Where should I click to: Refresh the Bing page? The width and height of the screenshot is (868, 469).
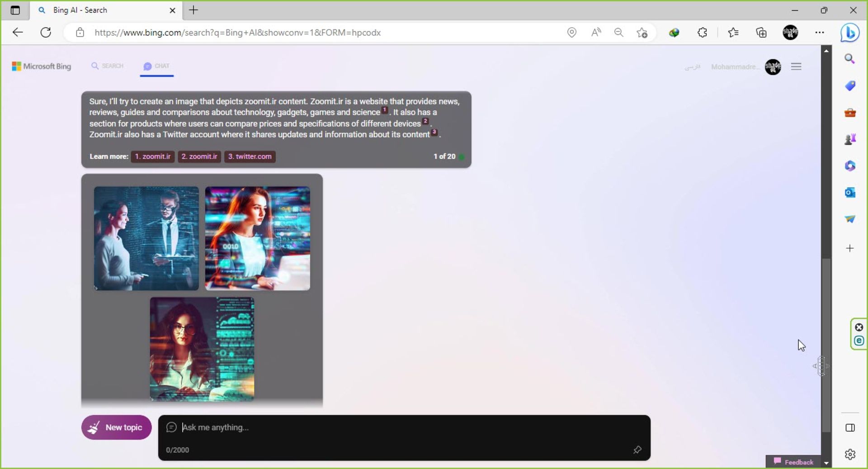(x=46, y=33)
